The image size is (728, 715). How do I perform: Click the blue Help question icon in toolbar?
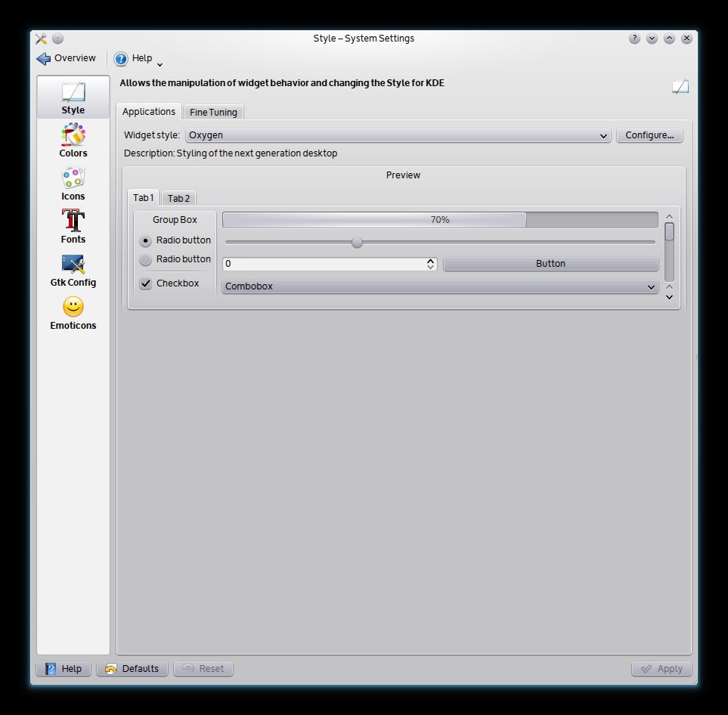(121, 58)
